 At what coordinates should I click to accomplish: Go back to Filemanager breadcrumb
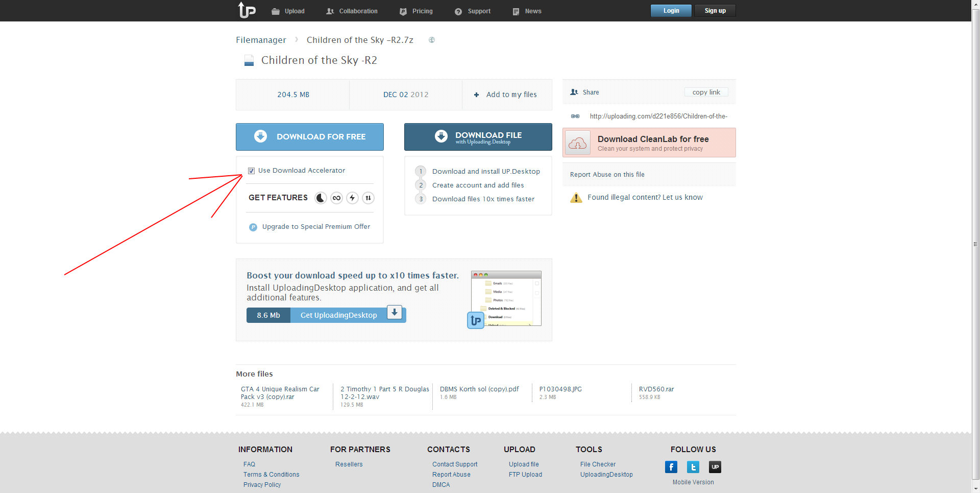[x=261, y=40]
